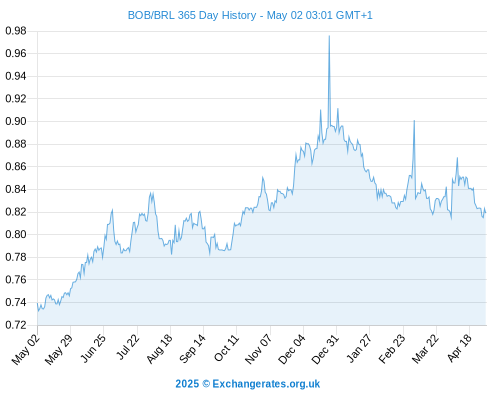Image resolution: width=495 pixels, height=400 pixels.
Task: Select the Sep 14 date label
Action: click(192, 348)
